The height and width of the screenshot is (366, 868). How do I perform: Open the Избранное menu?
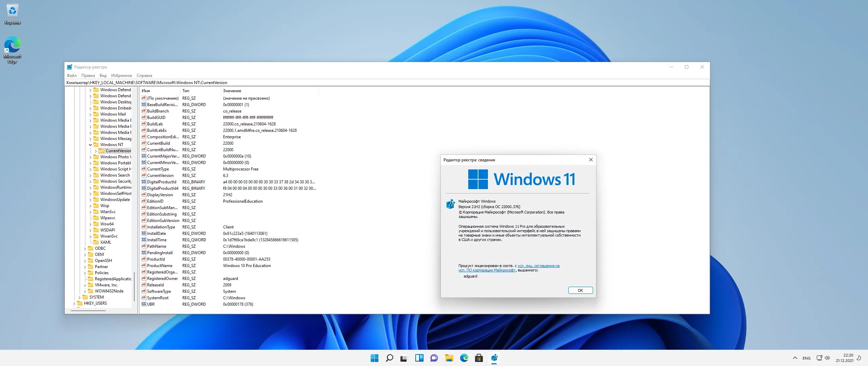pyautogui.click(x=122, y=75)
